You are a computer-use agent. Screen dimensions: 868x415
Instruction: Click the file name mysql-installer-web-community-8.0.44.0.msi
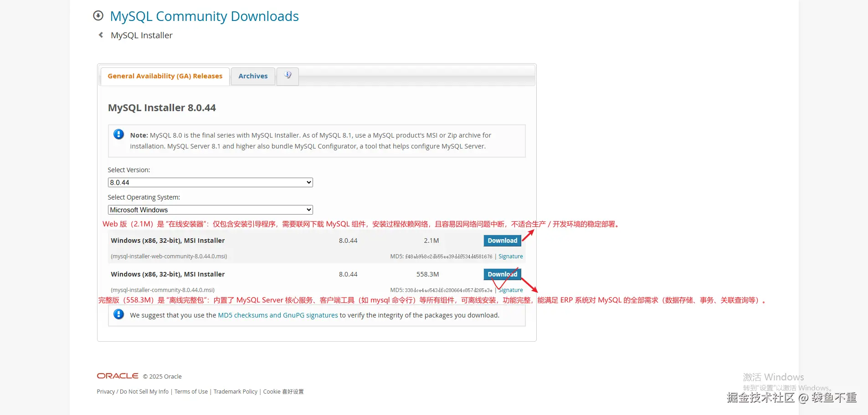pos(169,256)
